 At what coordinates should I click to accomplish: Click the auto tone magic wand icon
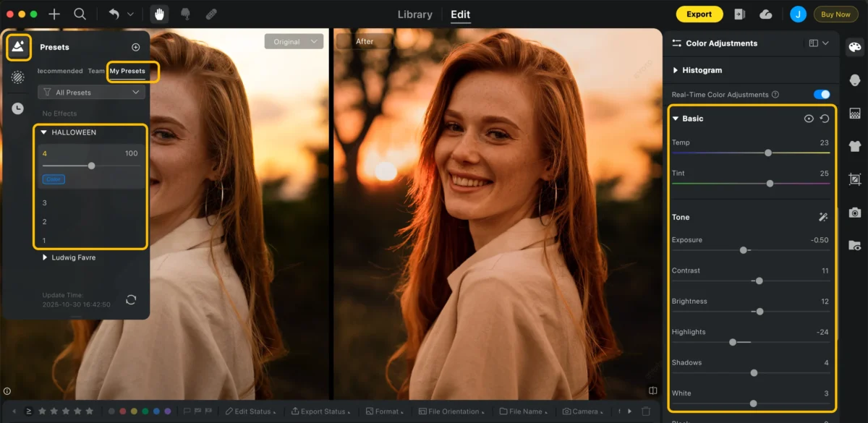point(823,217)
